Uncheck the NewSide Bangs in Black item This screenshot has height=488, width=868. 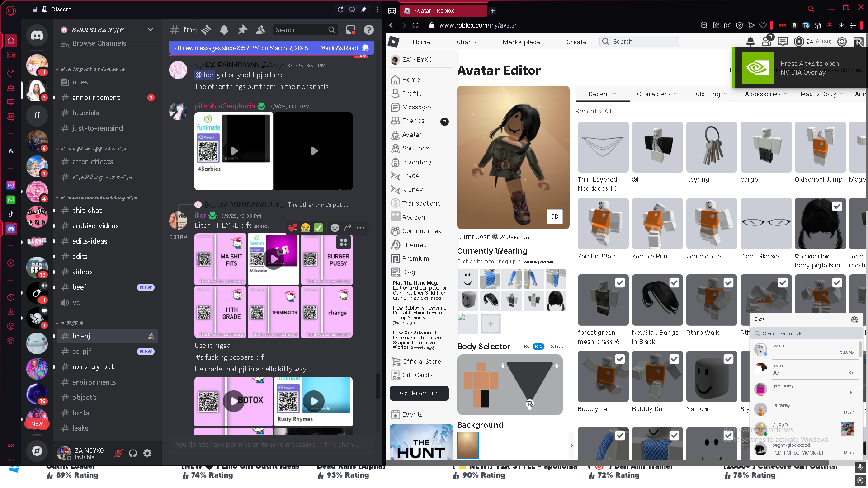click(x=674, y=283)
